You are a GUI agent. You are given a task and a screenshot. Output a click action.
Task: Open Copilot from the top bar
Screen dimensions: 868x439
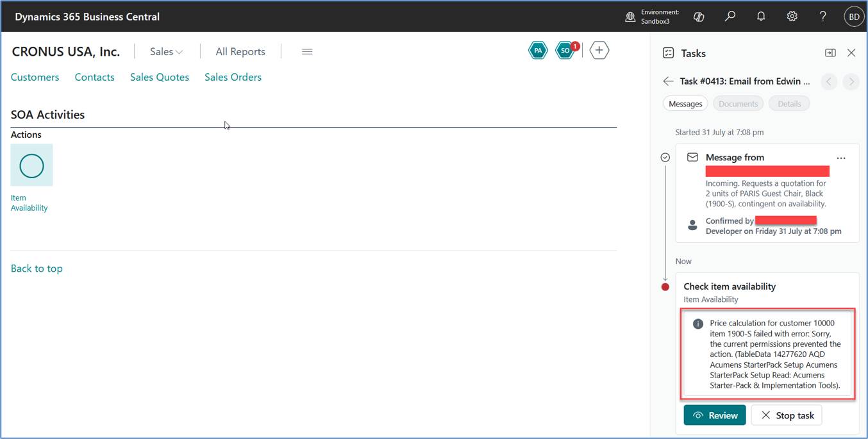699,17
